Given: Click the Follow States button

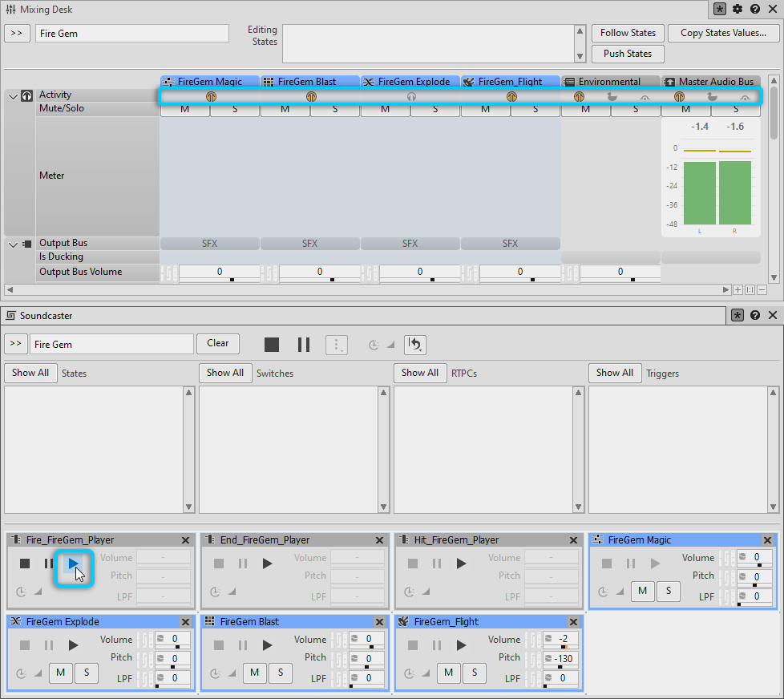Looking at the screenshot, I should click(x=628, y=33).
